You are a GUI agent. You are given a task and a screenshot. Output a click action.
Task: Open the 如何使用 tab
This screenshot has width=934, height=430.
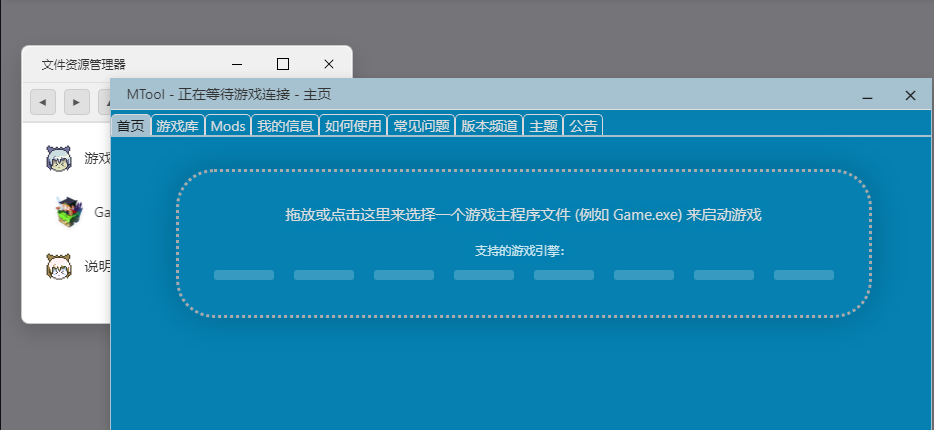(x=353, y=126)
